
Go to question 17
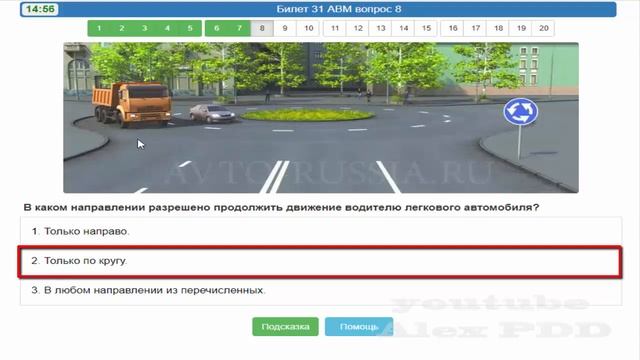476,28
